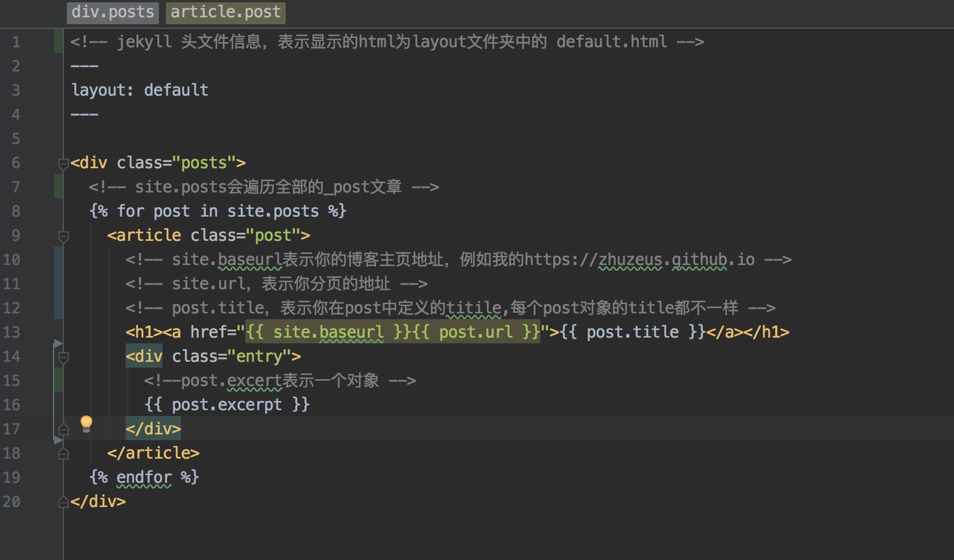Image resolution: width=954 pixels, height=560 pixels.
Task: Click the {{ post.title }} expression
Action: pos(633,332)
